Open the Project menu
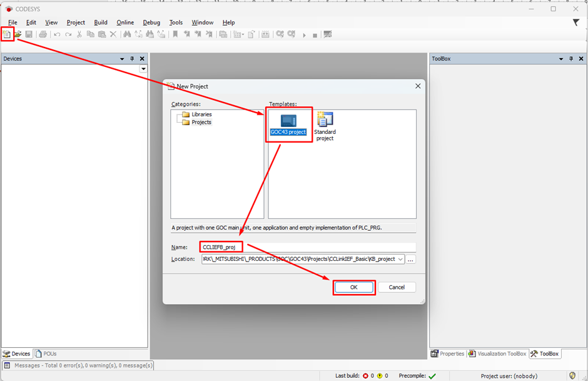The image size is (588, 381). click(76, 23)
